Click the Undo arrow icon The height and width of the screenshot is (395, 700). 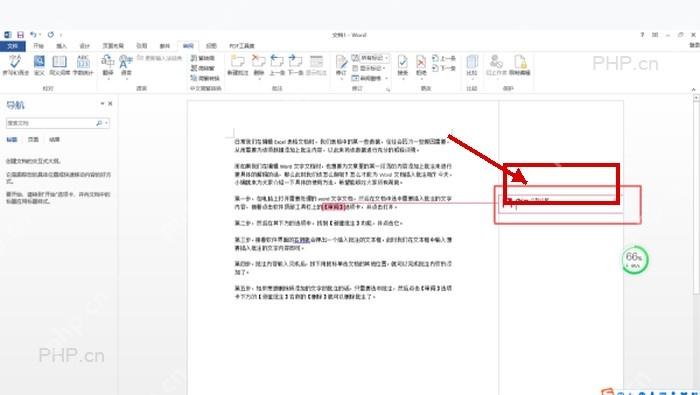tap(33, 35)
